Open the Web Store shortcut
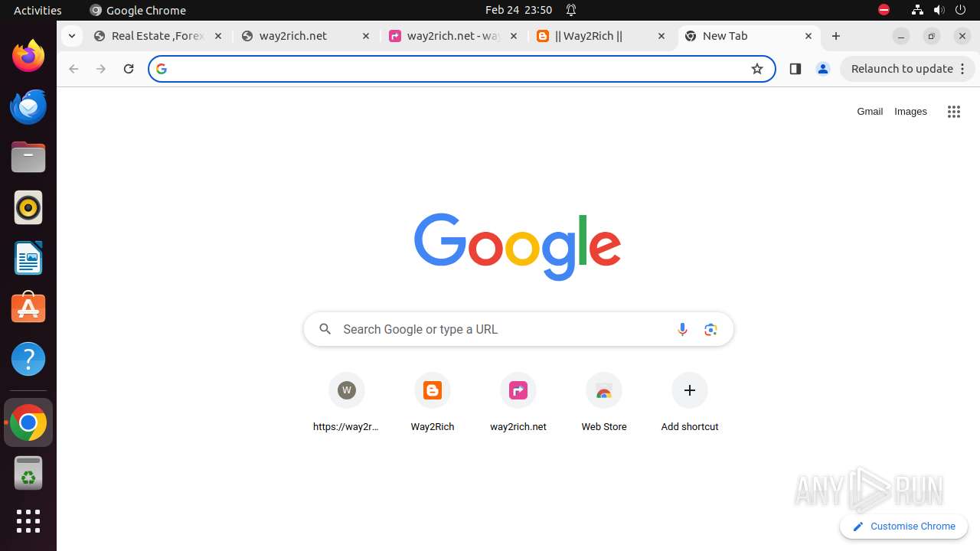This screenshot has width=980, height=551. pos(604,403)
